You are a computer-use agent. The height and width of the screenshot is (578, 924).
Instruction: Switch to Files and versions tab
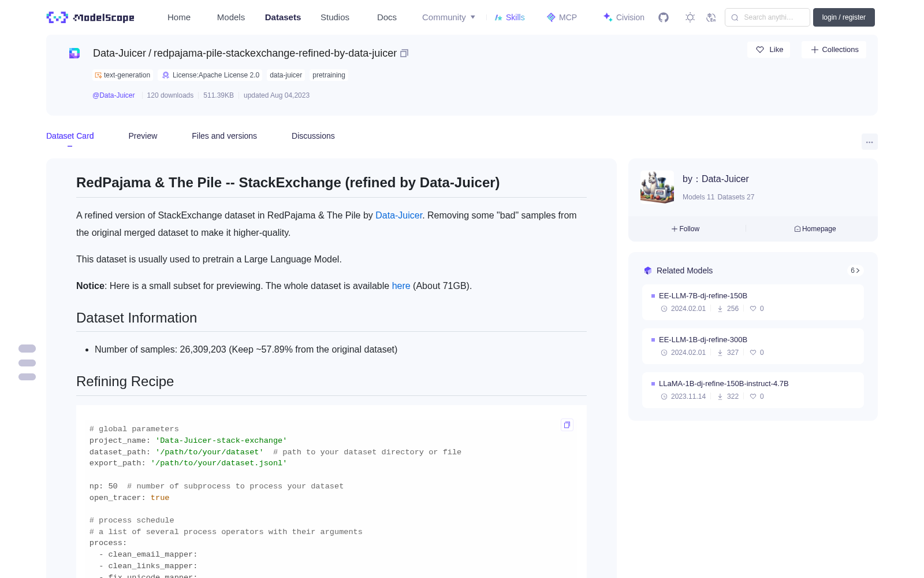coord(224,136)
